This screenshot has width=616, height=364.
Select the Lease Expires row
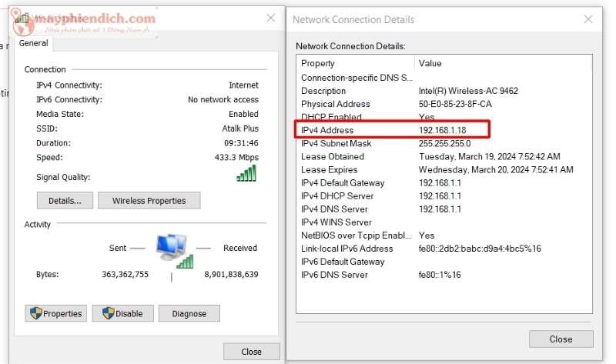(x=444, y=169)
